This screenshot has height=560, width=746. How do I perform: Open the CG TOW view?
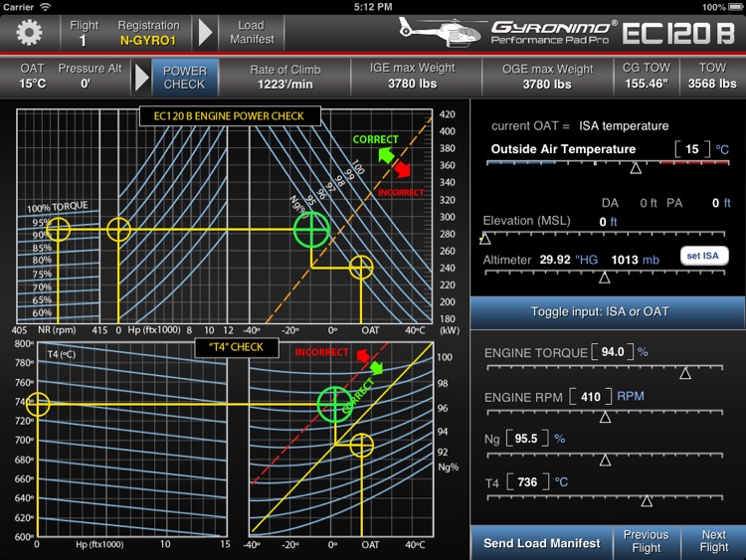647,77
